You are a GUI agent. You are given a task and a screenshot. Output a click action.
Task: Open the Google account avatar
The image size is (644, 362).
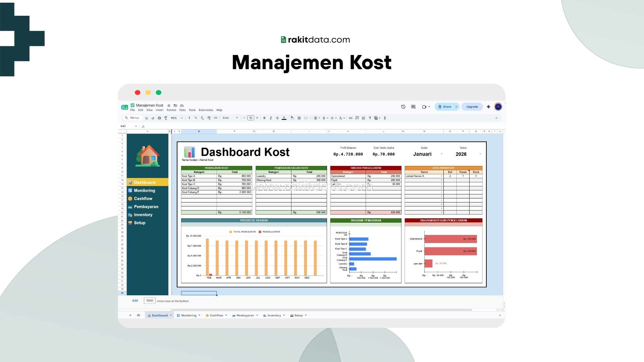498,107
